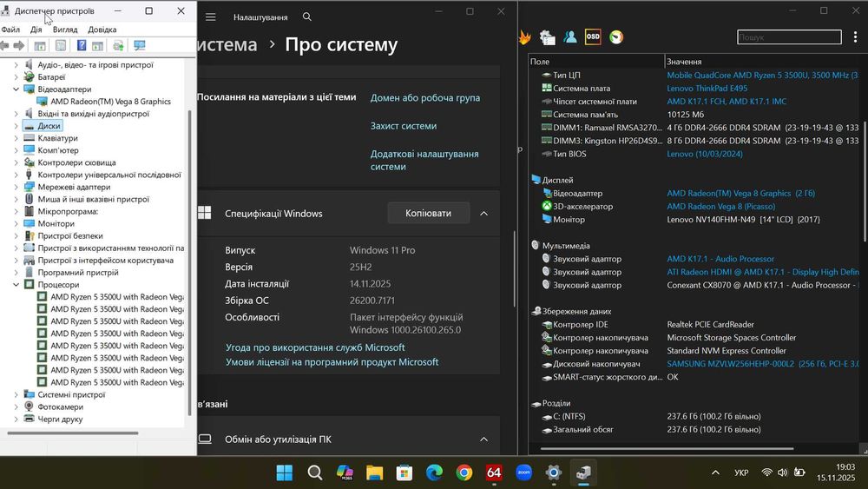Expand the Системні пристрої tree node
Screen dimensions: 868x489
point(16,395)
